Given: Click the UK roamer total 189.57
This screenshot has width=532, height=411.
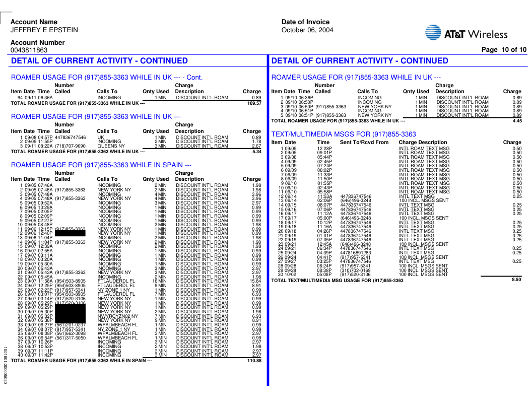Looking at the screenshot, I should pyautogui.click(x=254, y=103).
